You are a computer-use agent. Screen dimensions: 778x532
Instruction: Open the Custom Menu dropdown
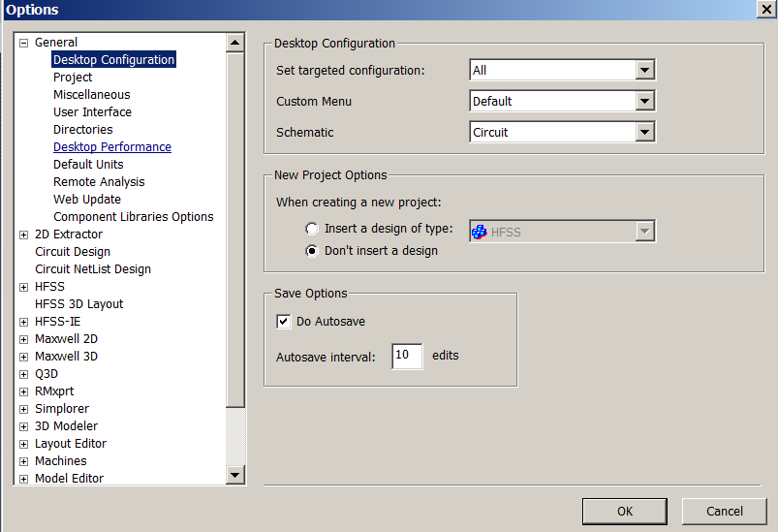coord(644,101)
